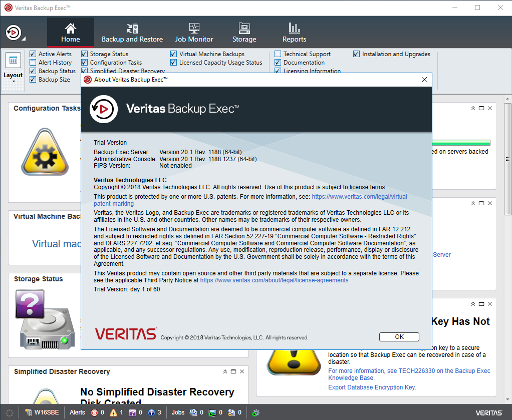Image resolution: width=512 pixels, height=420 pixels.
Task: Click the Layout icon in ribbon
Action: coord(13,60)
